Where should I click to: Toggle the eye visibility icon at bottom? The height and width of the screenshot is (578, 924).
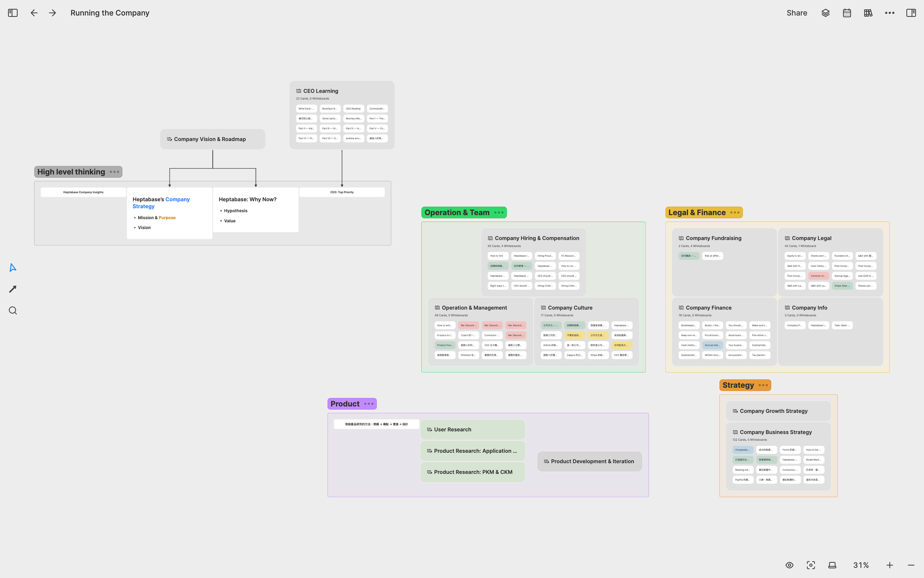pos(790,565)
